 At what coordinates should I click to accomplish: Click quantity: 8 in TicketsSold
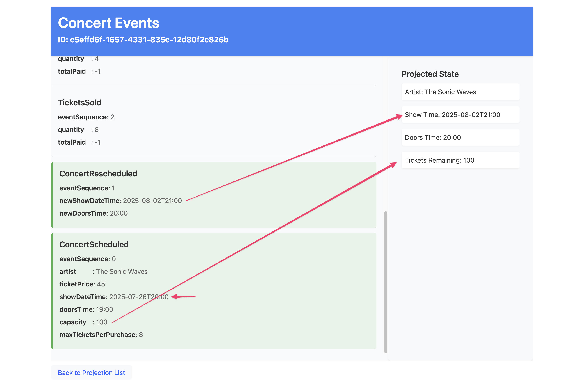tap(78, 130)
